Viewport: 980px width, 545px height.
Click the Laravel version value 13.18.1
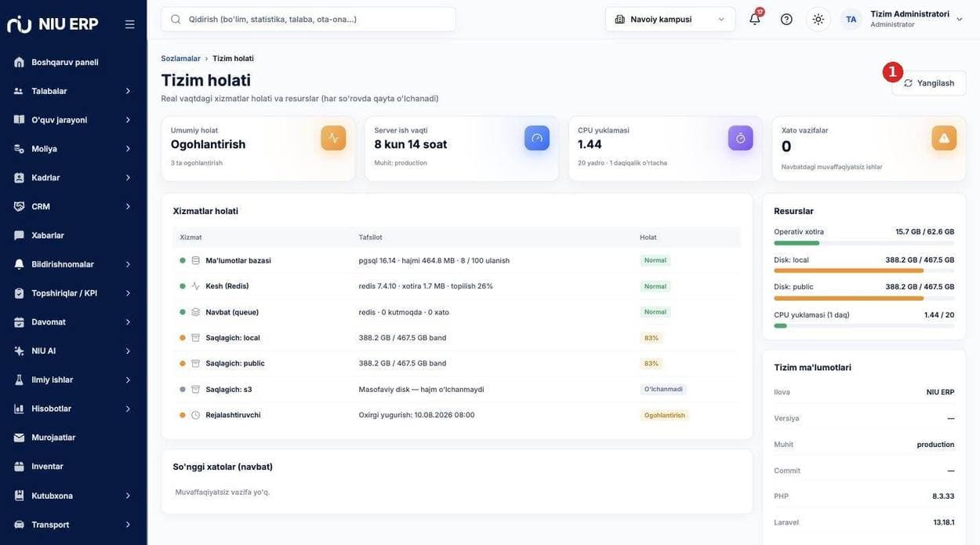point(944,522)
